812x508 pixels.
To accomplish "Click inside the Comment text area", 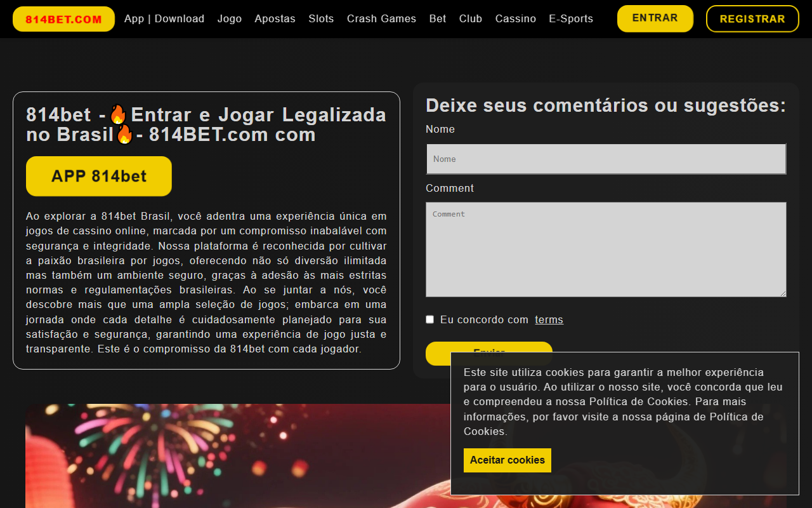I will point(606,250).
